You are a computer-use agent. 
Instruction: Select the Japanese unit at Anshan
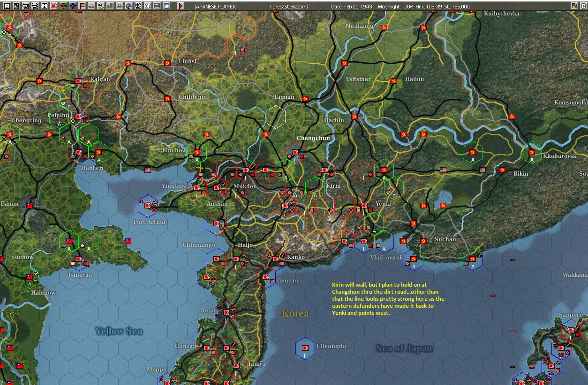(x=217, y=188)
